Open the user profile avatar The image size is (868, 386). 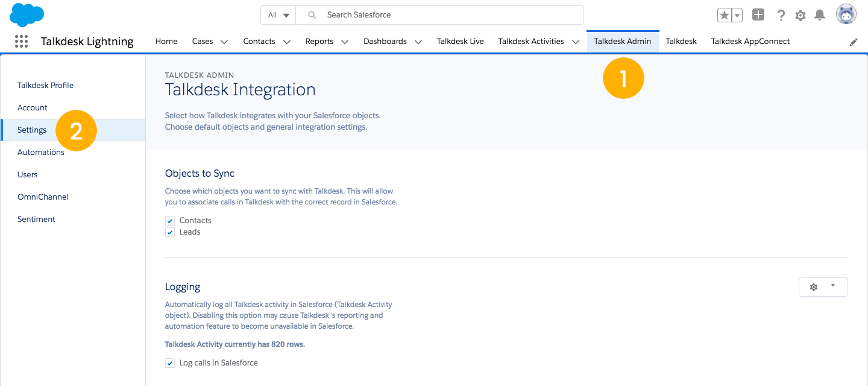coord(846,14)
